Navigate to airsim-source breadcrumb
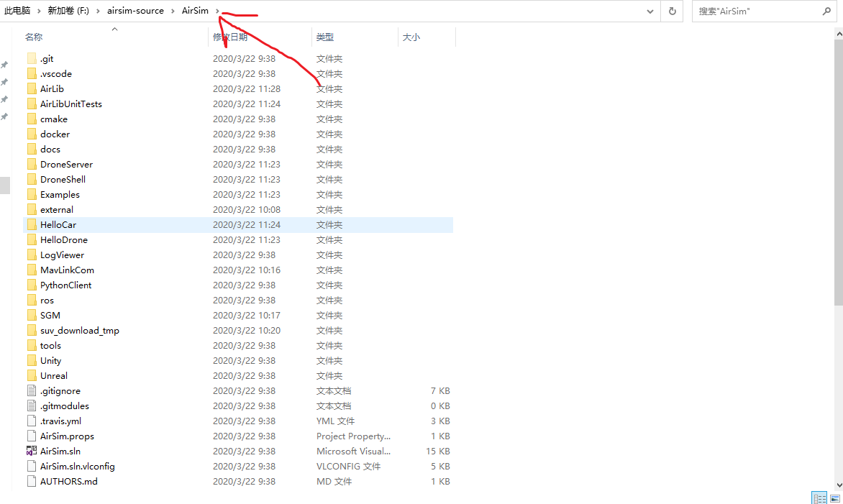 [135, 11]
